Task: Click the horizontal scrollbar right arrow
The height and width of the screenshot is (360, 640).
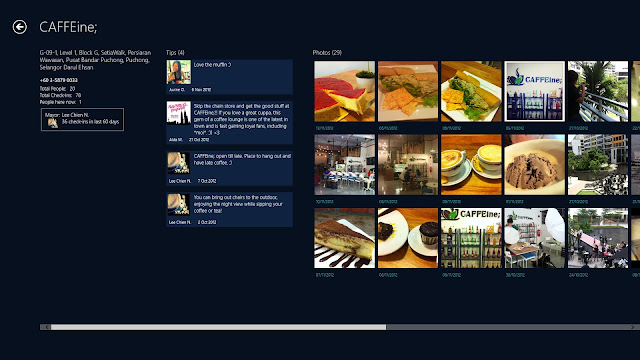Action: click(633, 327)
